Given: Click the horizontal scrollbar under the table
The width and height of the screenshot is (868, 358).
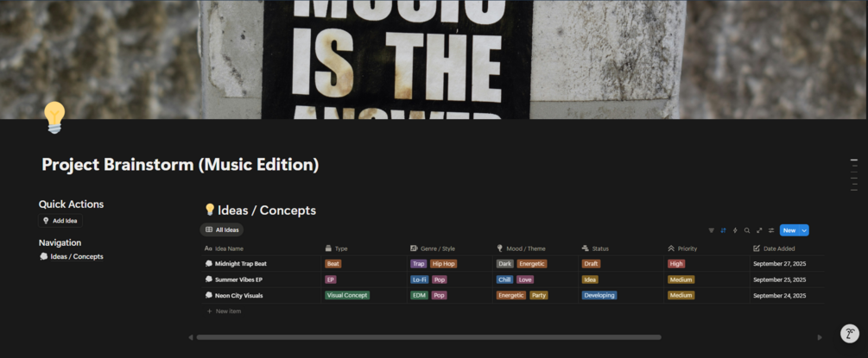Looking at the screenshot, I should pyautogui.click(x=428, y=337).
